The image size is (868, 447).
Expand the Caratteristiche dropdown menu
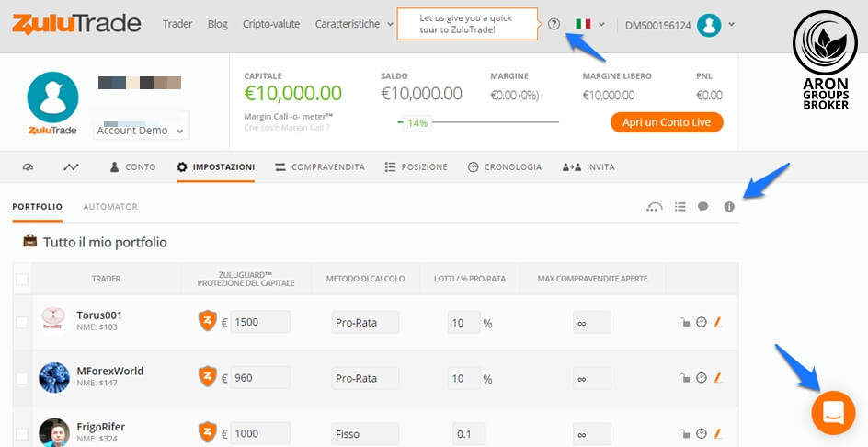pyautogui.click(x=354, y=24)
